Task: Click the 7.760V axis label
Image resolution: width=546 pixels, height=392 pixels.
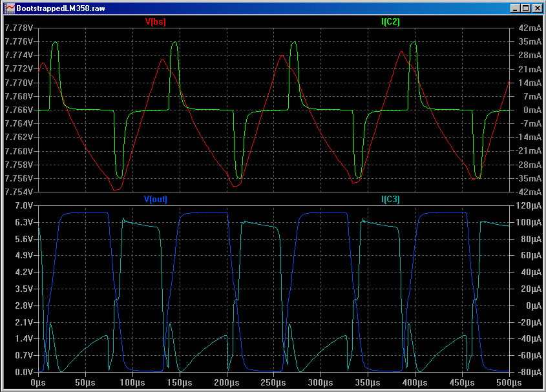Action: pos(19,151)
